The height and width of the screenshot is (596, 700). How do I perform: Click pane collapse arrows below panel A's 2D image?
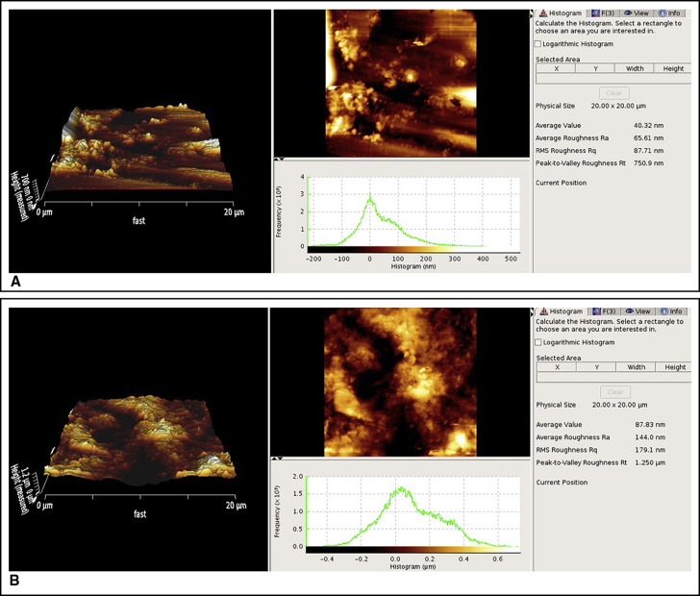(279, 159)
